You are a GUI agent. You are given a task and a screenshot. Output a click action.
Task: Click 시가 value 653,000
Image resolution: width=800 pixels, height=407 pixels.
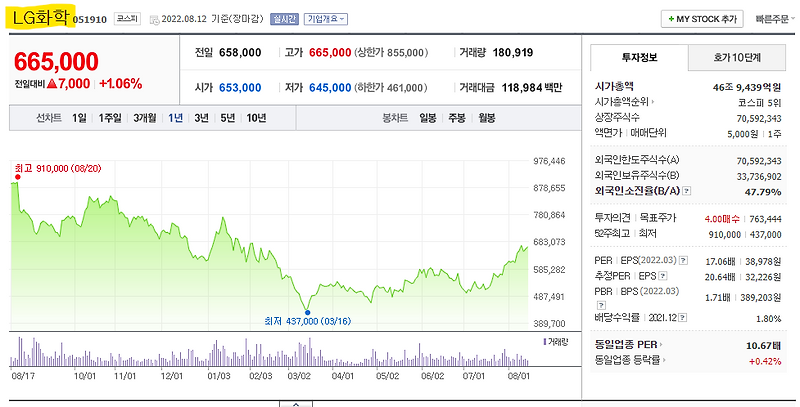pos(240,88)
